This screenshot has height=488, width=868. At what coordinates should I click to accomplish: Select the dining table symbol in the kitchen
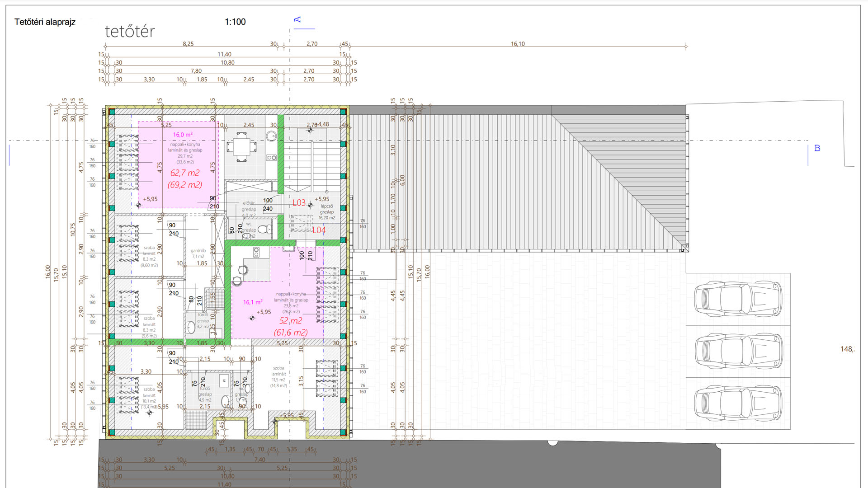click(x=242, y=147)
